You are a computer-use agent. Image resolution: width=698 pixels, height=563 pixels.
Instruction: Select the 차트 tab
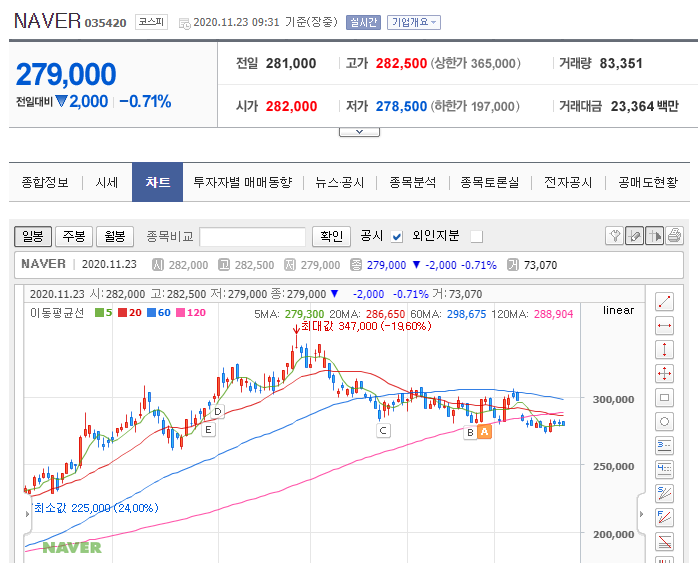[x=158, y=182]
